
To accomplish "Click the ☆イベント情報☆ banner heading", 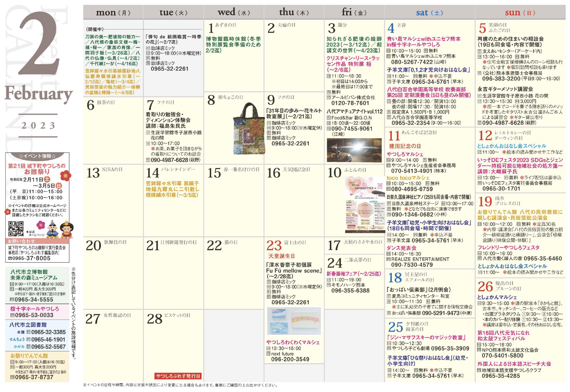I will click(x=37, y=156).
